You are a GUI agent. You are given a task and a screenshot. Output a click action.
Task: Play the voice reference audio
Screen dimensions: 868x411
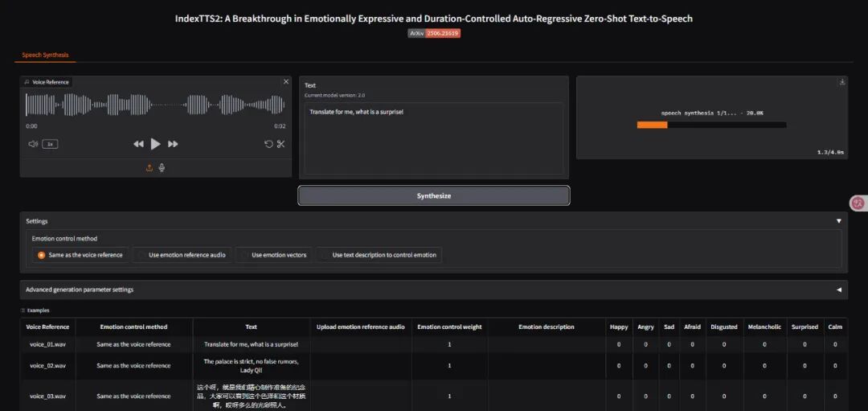coord(156,144)
